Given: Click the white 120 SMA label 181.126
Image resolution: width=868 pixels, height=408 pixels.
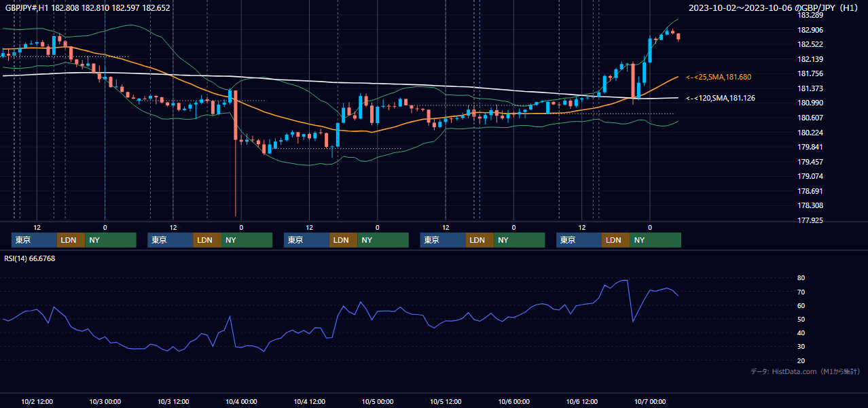Looking at the screenshot, I should (721, 98).
